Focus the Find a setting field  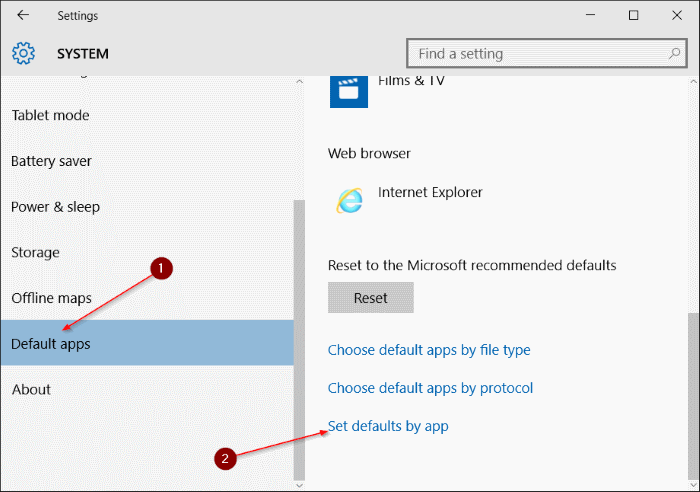(546, 53)
